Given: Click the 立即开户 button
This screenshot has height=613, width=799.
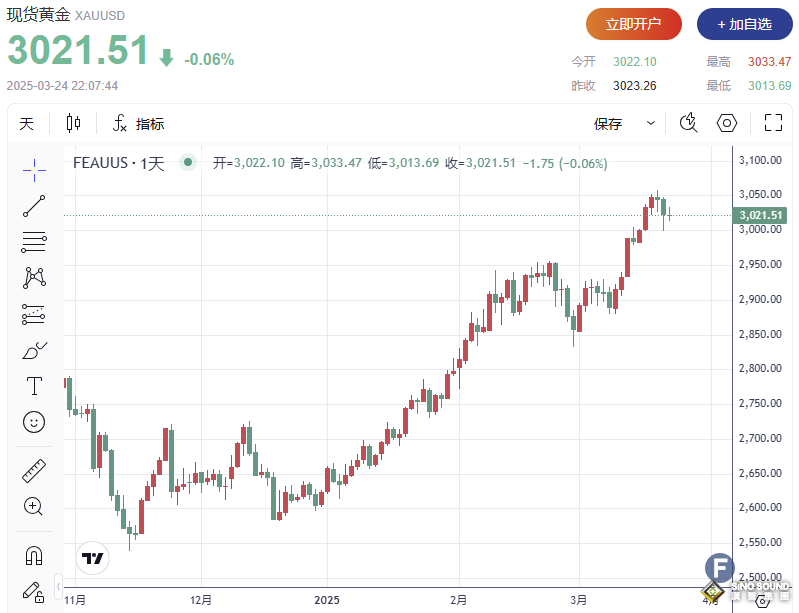Looking at the screenshot, I should tap(634, 24).
